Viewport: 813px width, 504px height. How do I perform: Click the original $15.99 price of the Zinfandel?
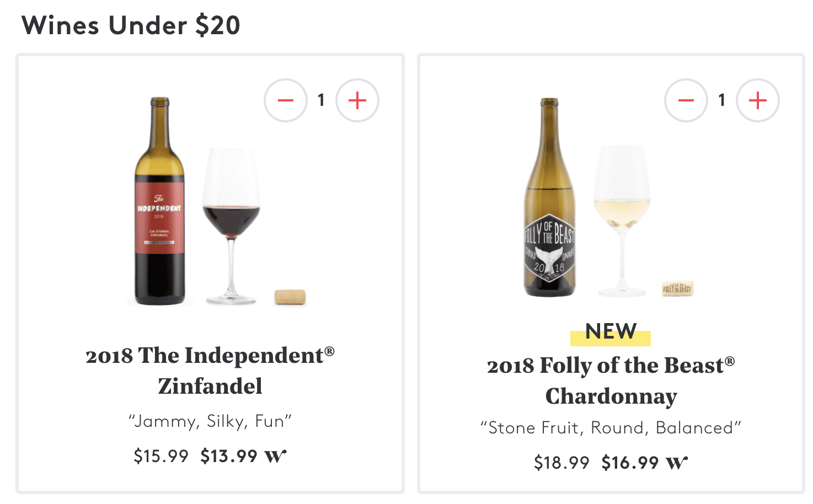[x=161, y=456]
